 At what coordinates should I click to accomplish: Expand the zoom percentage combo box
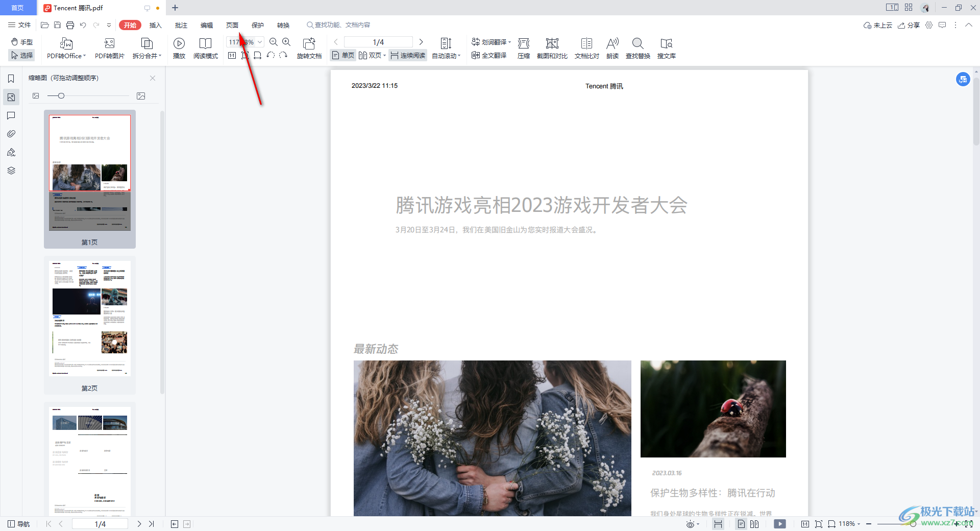click(260, 42)
